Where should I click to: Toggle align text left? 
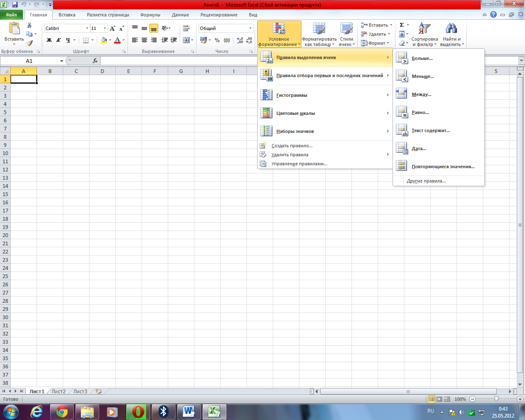(135, 40)
